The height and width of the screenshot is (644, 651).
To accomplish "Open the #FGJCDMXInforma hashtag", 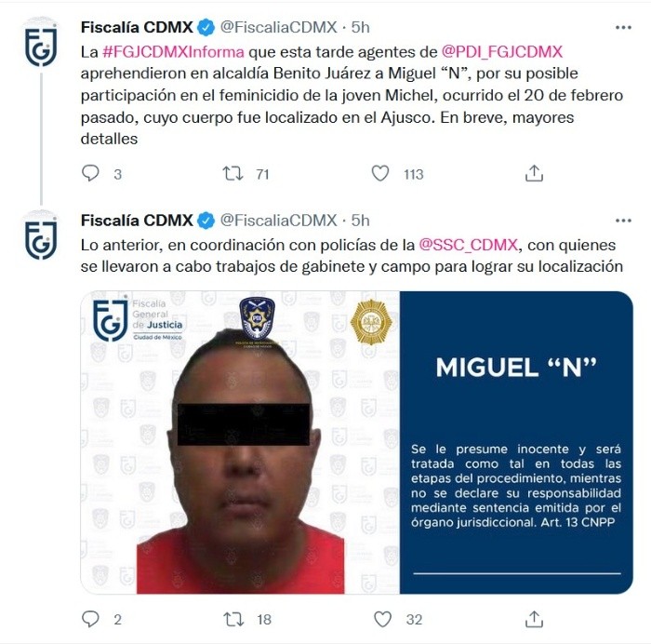I will (173, 52).
